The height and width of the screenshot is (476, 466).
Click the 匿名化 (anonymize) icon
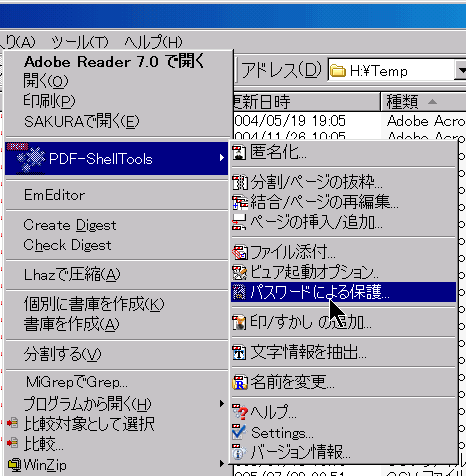pyautogui.click(x=239, y=153)
